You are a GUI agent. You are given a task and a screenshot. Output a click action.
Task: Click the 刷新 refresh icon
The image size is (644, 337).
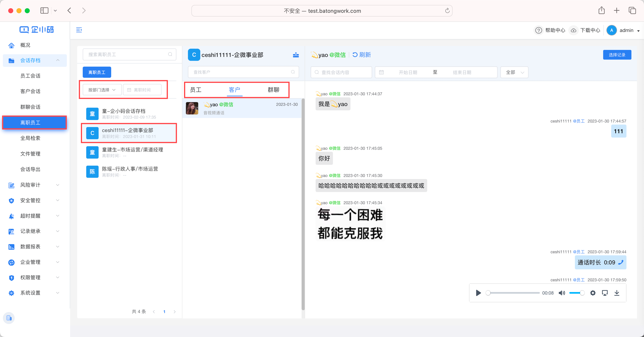355,54
